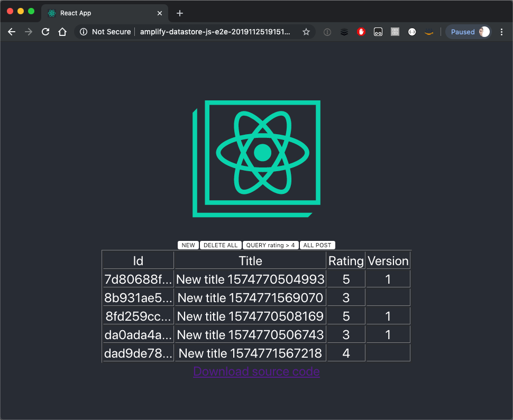Go to the browser home page
The image size is (513, 420).
62,32
